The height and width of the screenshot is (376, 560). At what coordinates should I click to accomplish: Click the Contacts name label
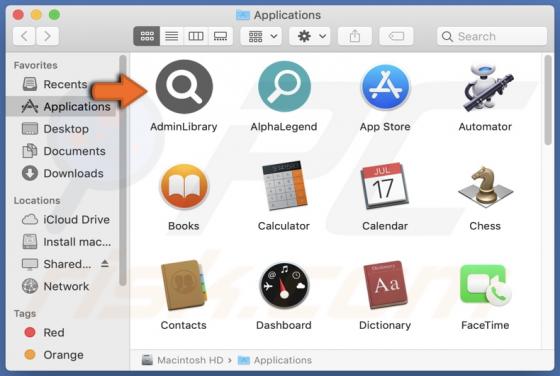(x=184, y=325)
